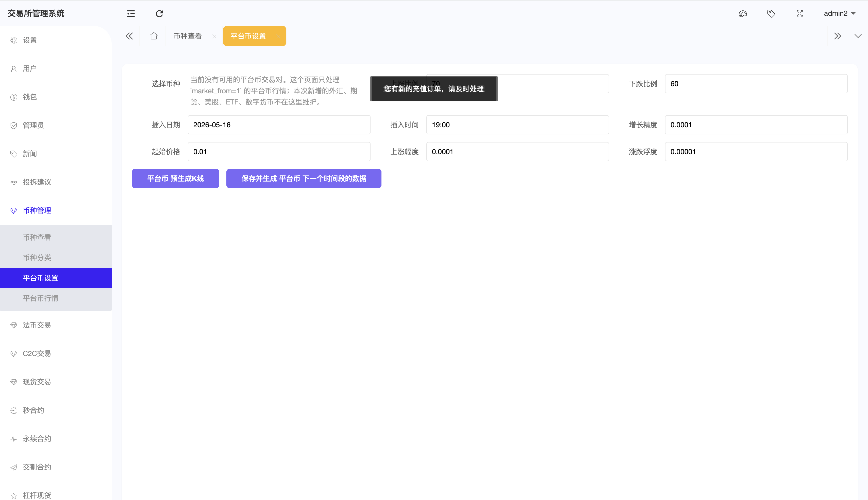The height and width of the screenshot is (500, 868).
Task: Click the 插入时间 time field
Action: pyautogui.click(x=517, y=125)
